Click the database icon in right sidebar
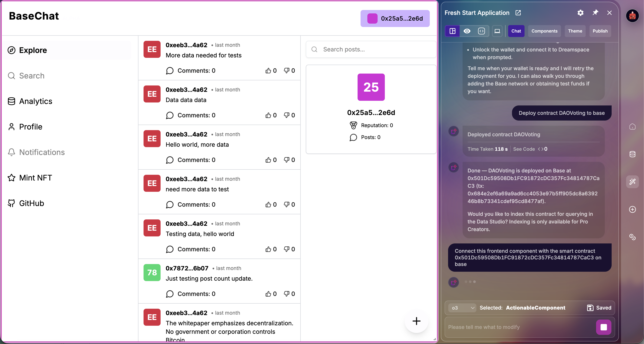 (x=632, y=154)
